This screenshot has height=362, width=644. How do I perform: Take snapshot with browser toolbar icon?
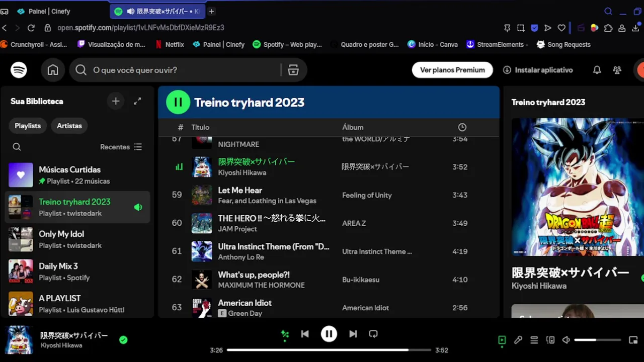(x=521, y=28)
